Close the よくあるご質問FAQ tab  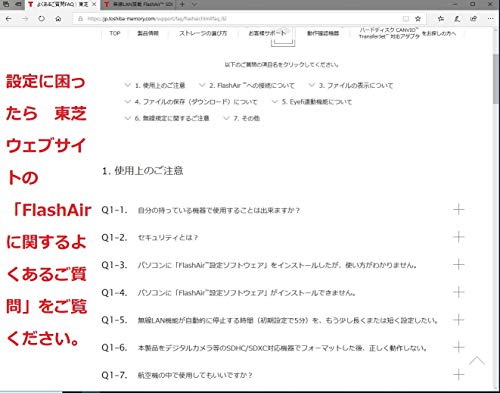[x=94, y=4]
